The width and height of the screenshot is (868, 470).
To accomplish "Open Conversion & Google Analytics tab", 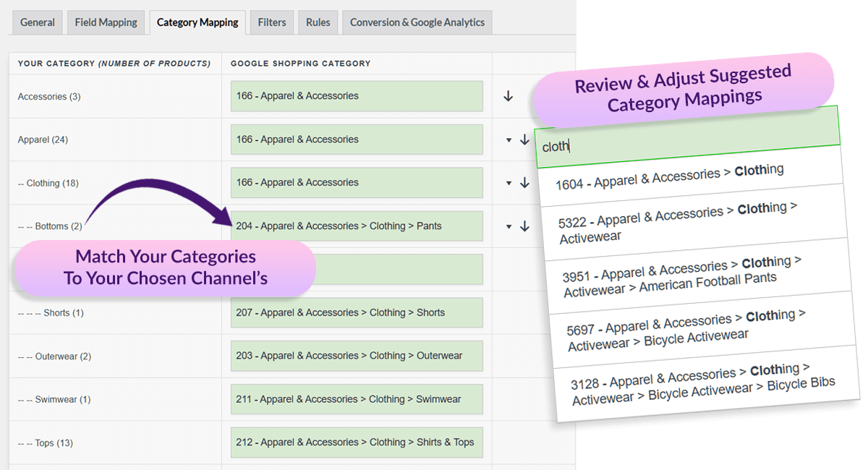I will point(417,22).
